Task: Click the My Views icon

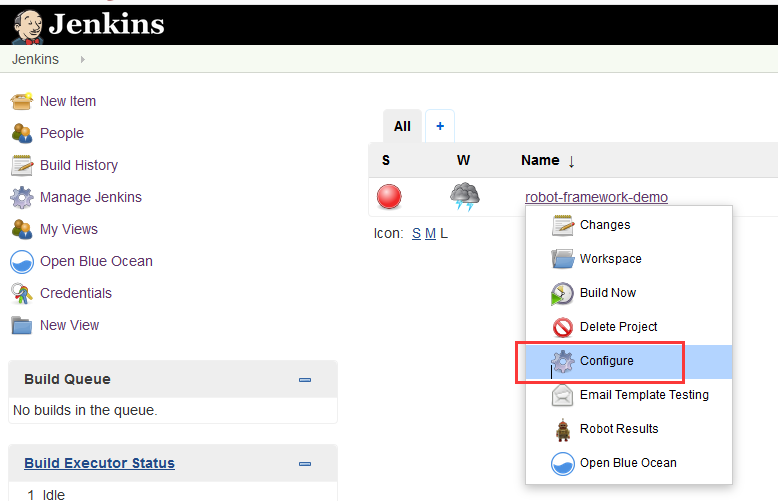Action: pyautogui.click(x=22, y=229)
